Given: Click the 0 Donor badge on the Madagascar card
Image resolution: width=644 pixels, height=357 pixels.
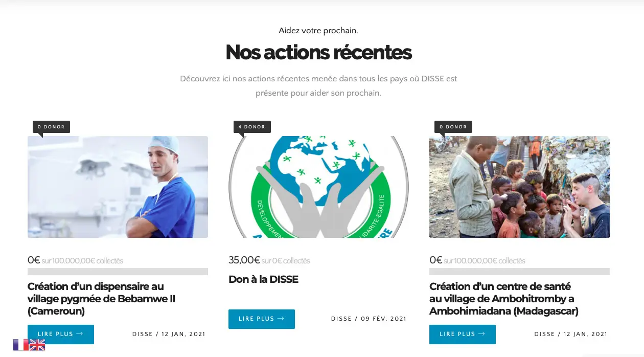Looking at the screenshot, I should 453,127.
